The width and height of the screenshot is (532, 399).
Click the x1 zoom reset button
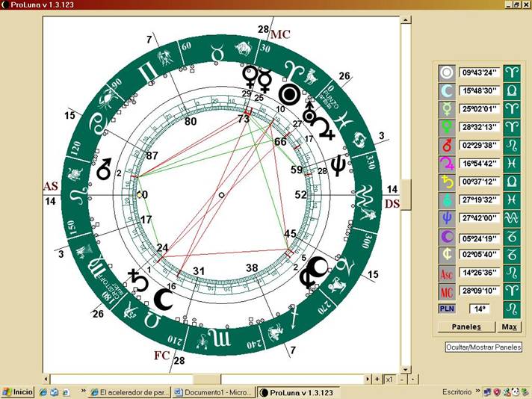tap(389, 380)
